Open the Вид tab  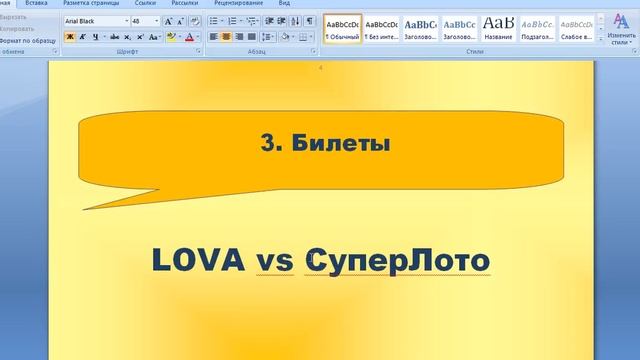point(284,3)
